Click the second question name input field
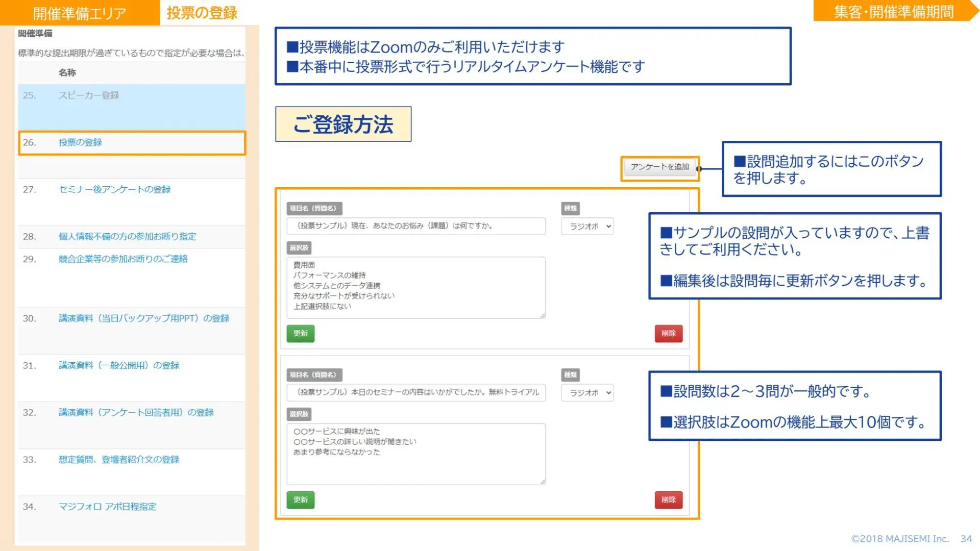The height and width of the screenshot is (551, 980). 416,392
